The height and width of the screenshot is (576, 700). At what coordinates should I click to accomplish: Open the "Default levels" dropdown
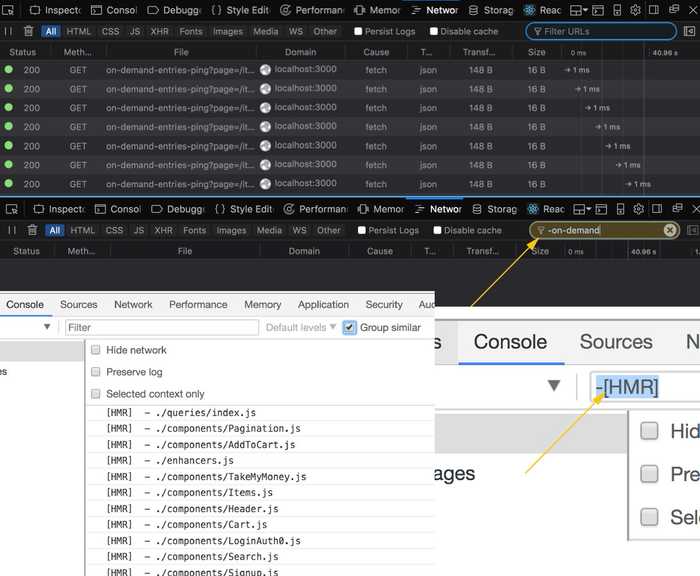click(301, 327)
